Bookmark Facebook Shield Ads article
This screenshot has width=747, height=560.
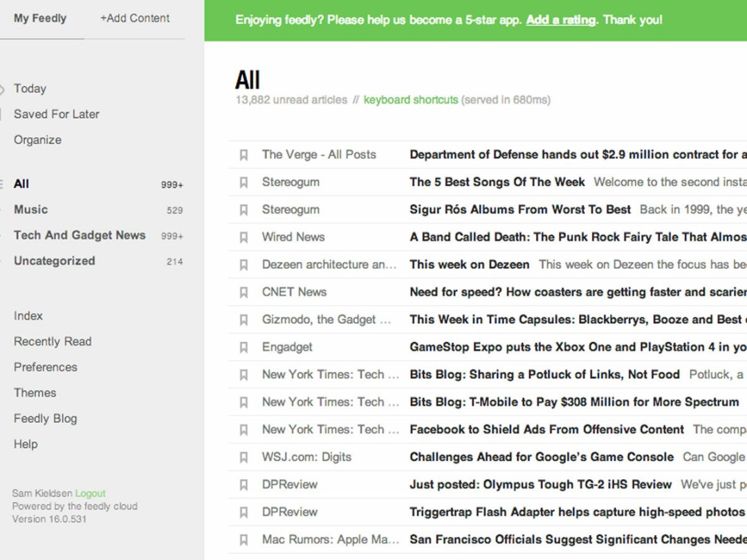243,430
